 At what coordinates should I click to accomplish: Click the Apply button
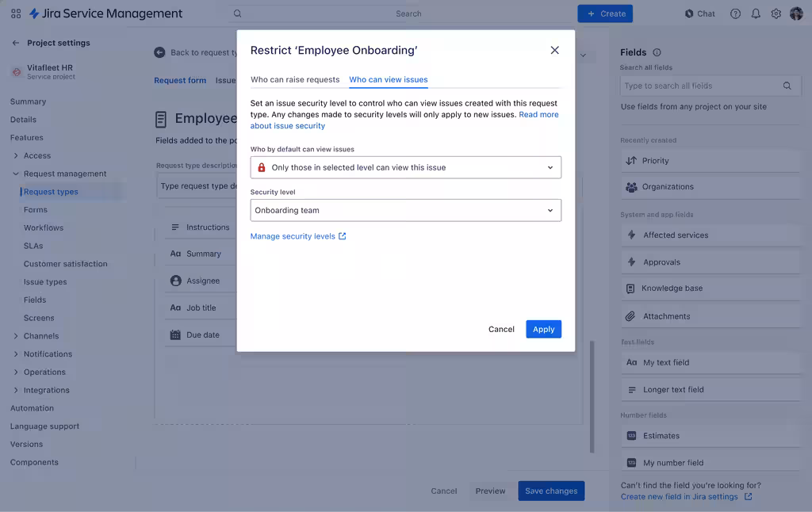tap(543, 329)
